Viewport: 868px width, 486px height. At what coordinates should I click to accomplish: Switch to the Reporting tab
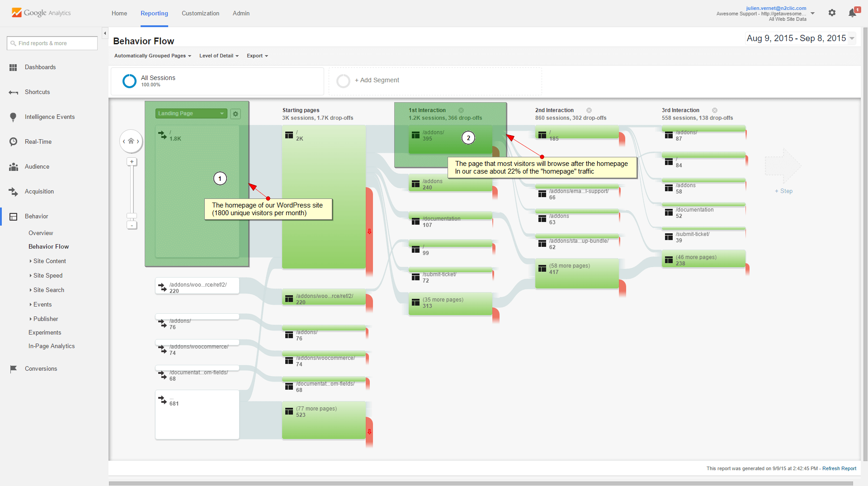[x=154, y=14]
